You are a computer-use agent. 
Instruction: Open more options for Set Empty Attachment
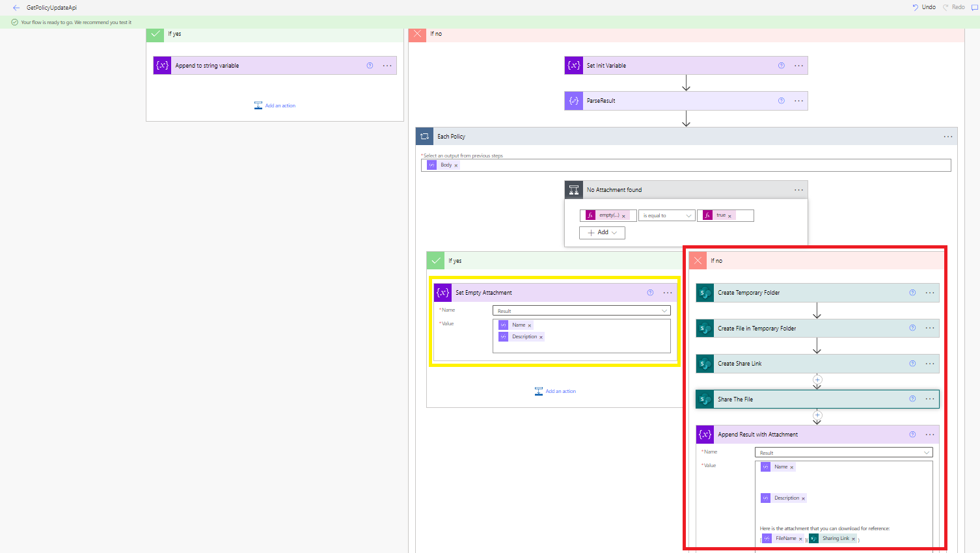pyautogui.click(x=668, y=293)
